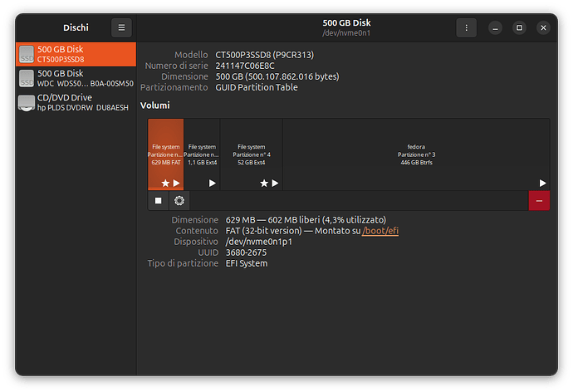573x392 pixels.
Task: Open additional partition options gear menu
Action: click(x=179, y=200)
